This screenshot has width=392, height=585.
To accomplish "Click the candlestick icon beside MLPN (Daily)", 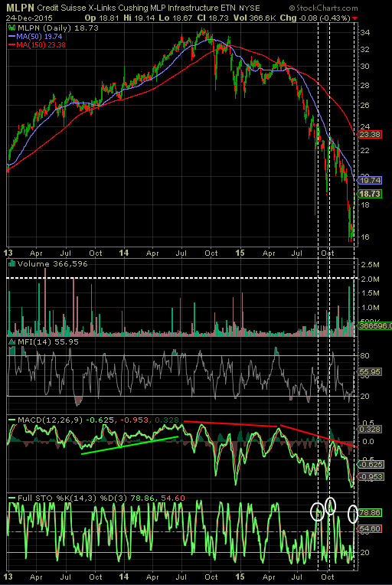I will pyautogui.click(x=11, y=28).
